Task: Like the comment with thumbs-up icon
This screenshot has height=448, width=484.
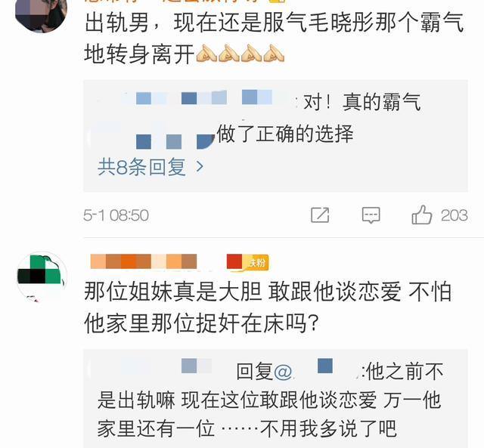Action: pyautogui.click(x=422, y=215)
